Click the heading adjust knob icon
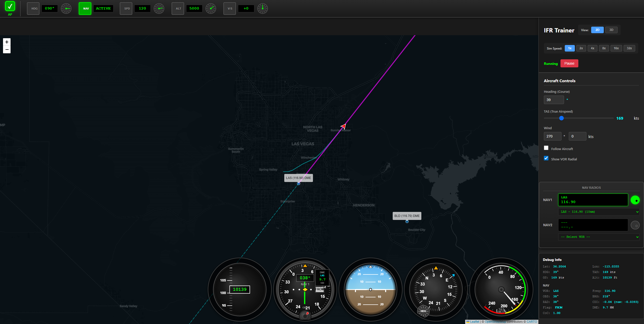This screenshot has height=324, width=644. coord(66,8)
